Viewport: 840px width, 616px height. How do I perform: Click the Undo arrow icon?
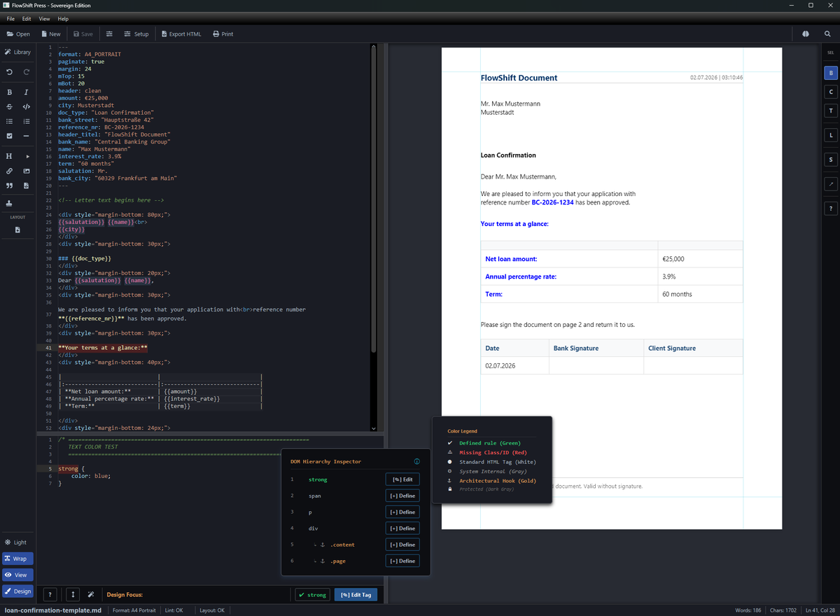9,72
